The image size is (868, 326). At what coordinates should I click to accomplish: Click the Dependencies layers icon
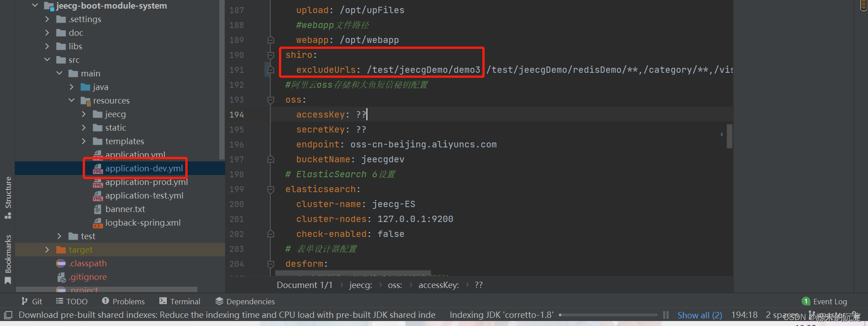[x=219, y=301]
